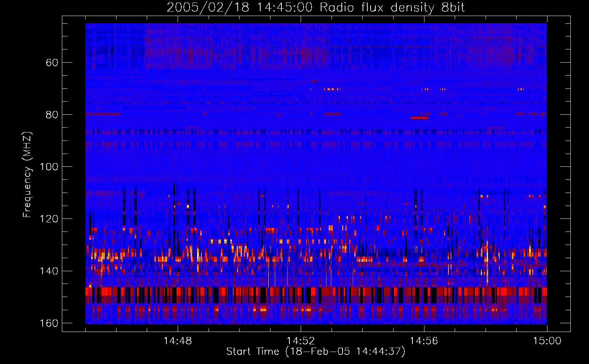Click the 'Start Time (18-Feb-05 14:44:37)' label

[x=316, y=352]
